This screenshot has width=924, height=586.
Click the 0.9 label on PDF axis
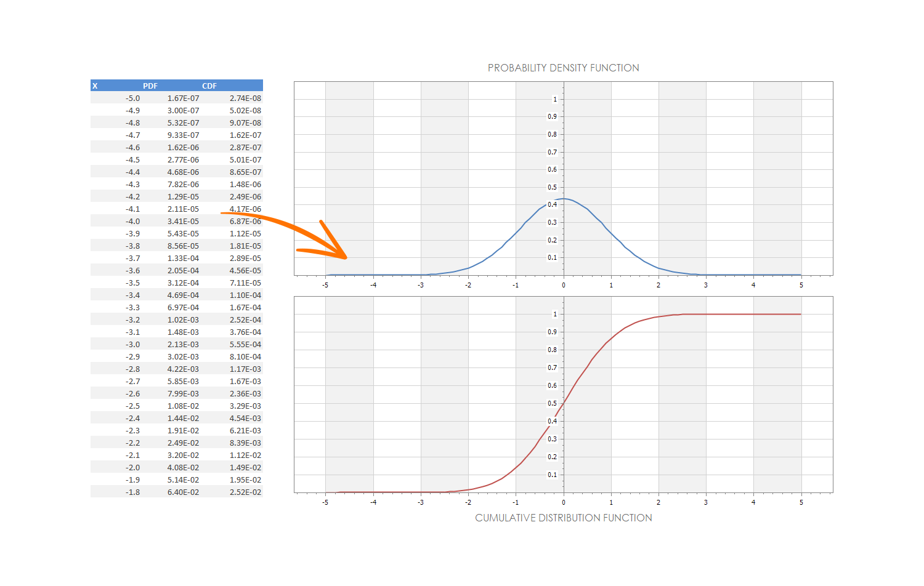pos(552,117)
